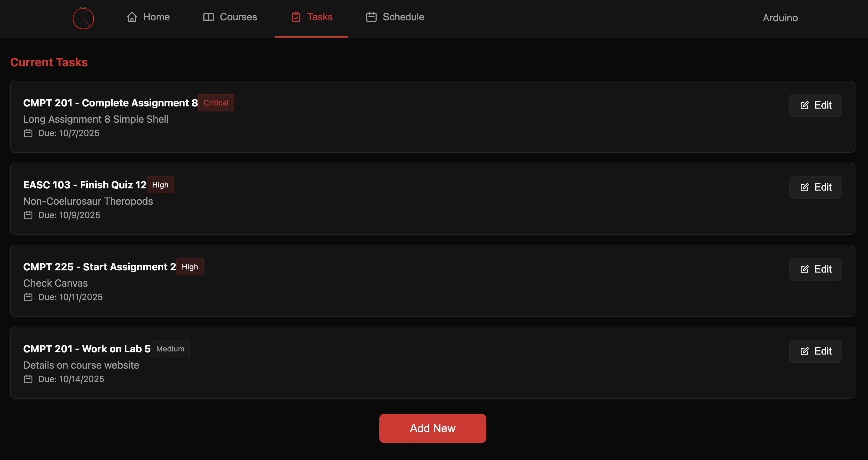The height and width of the screenshot is (460, 868).
Task: Go to the Home tab
Action: click(148, 17)
